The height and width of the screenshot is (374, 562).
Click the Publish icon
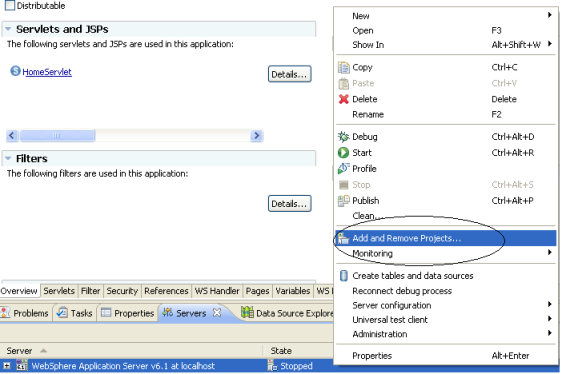click(343, 200)
